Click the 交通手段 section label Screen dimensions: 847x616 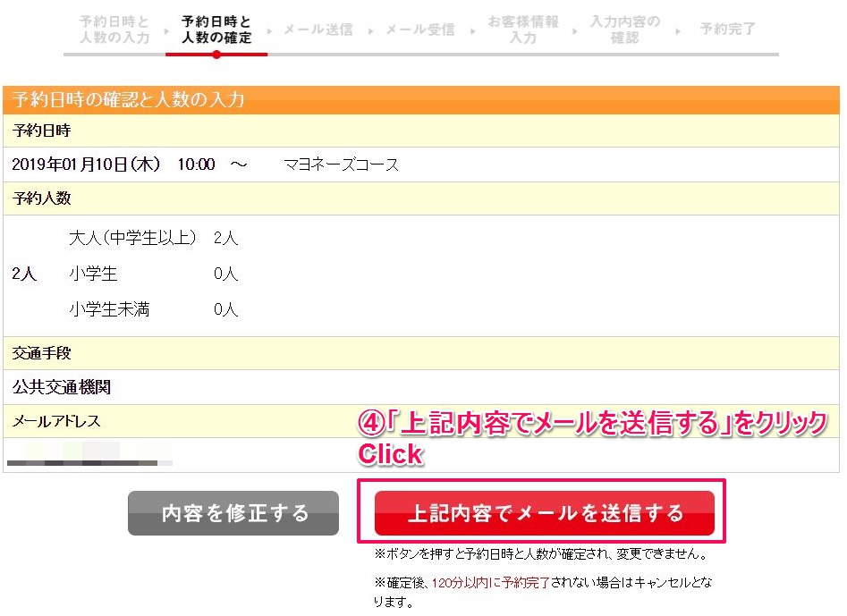(42, 353)
